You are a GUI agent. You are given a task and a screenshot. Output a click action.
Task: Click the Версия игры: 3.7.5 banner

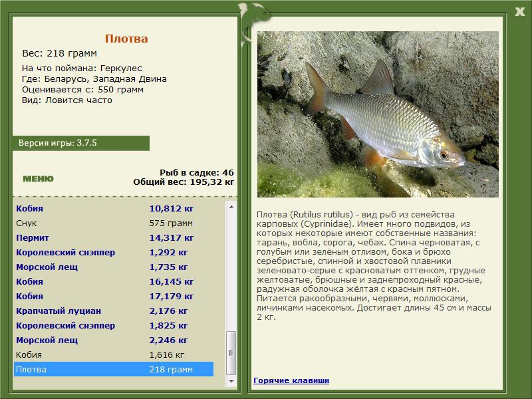click(x=80, y=143)
